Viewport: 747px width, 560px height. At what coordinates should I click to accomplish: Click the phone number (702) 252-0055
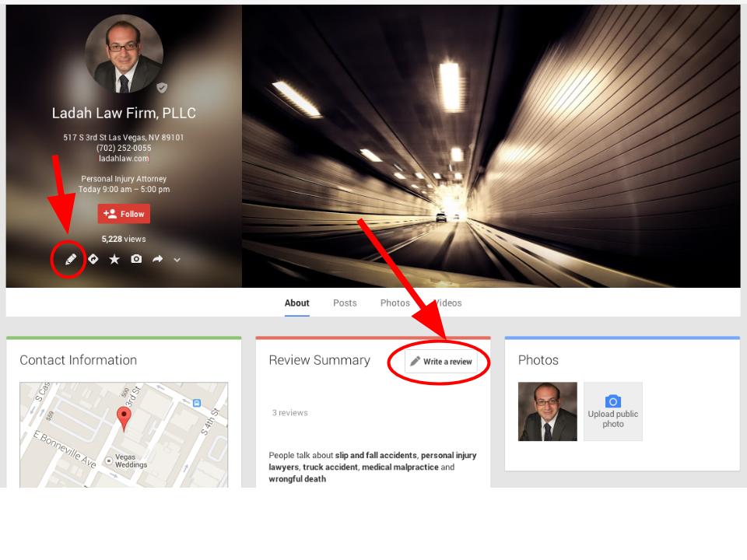pyautogui.click(x=124, y=148)
